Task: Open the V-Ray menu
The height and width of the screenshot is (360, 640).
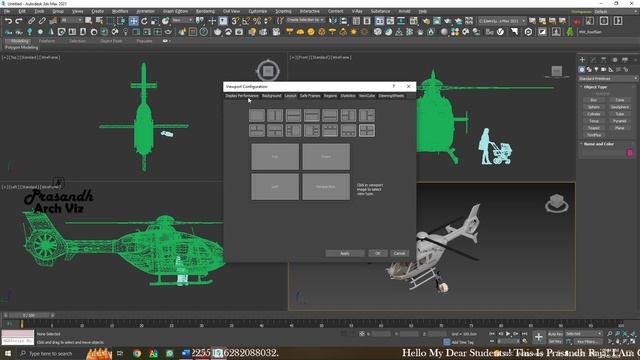Action: (x=357, y=11)
